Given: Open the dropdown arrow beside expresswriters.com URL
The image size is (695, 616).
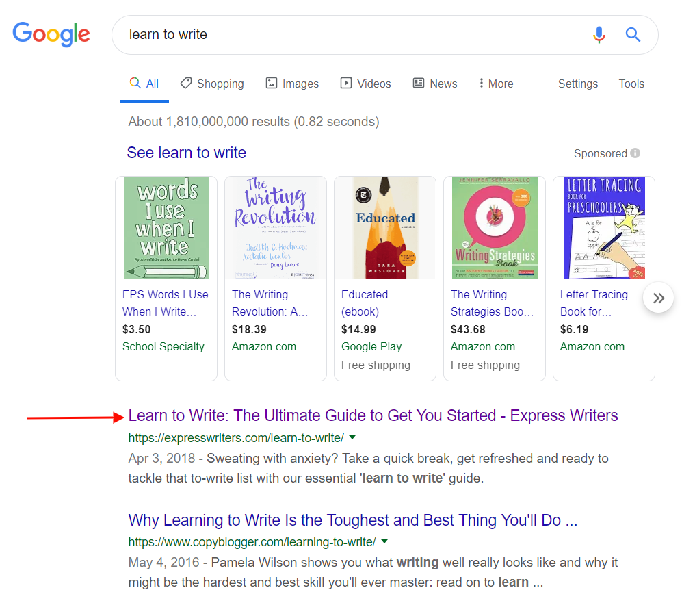Looking at the screenshot, I should [352, 437].
